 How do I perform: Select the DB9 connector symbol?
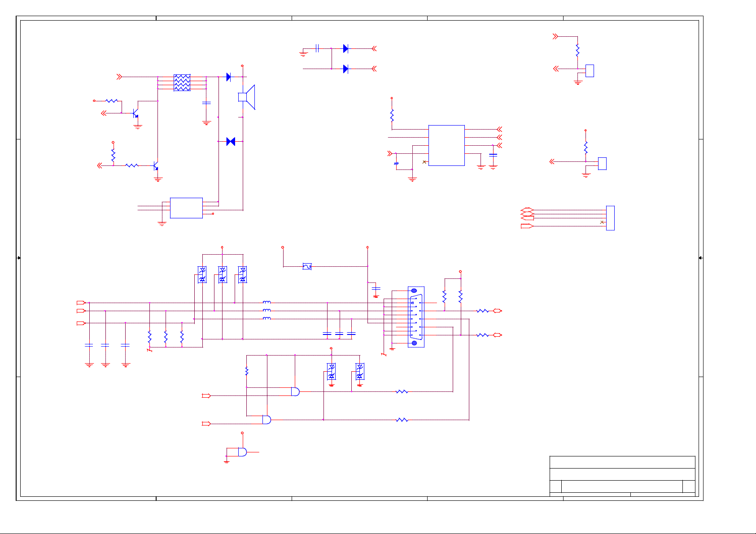(x=416, y=317)
